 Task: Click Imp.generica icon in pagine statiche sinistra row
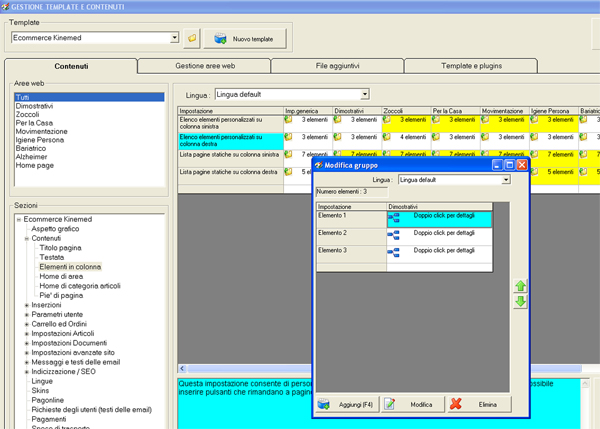pos(288,155)
